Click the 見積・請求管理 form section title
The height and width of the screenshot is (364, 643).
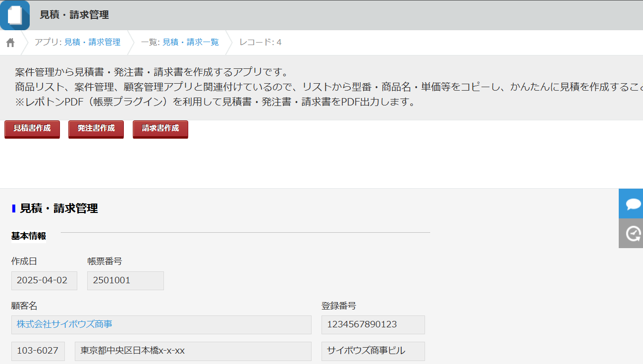tap(58, 208)
